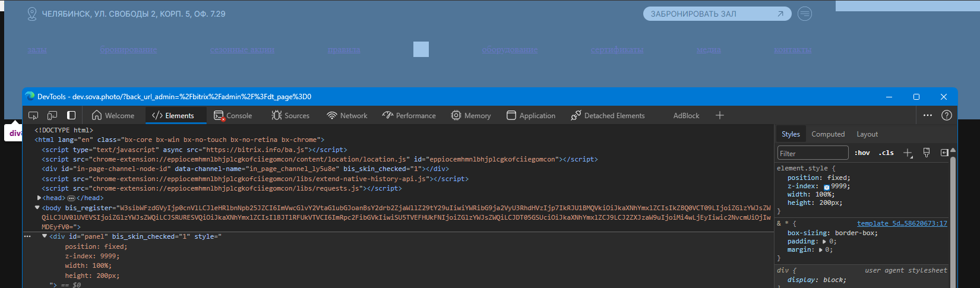Click the "box-sizing: border-box;" declaration
Screen dimensions: 980x288
(x=833, y=233)
